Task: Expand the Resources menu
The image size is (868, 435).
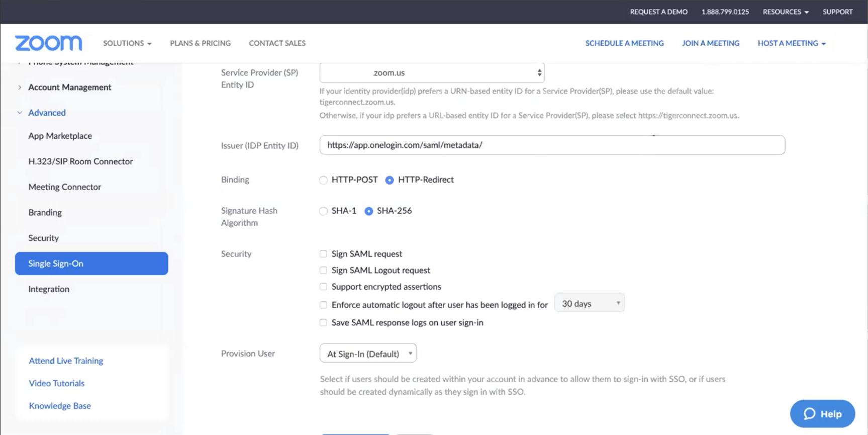Action: (x=786, y=12)
